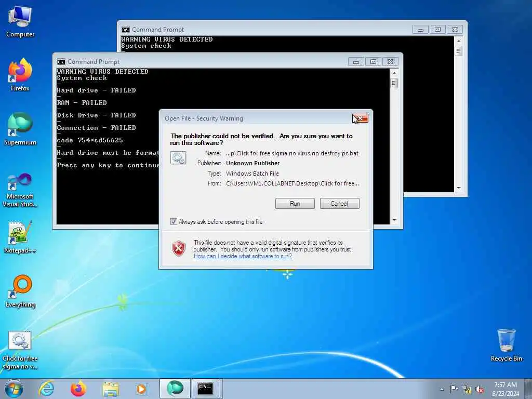Show hidden system tray icons
This screenshot has height=399, width=532.
pyautogui.click(x=442, y=390)
